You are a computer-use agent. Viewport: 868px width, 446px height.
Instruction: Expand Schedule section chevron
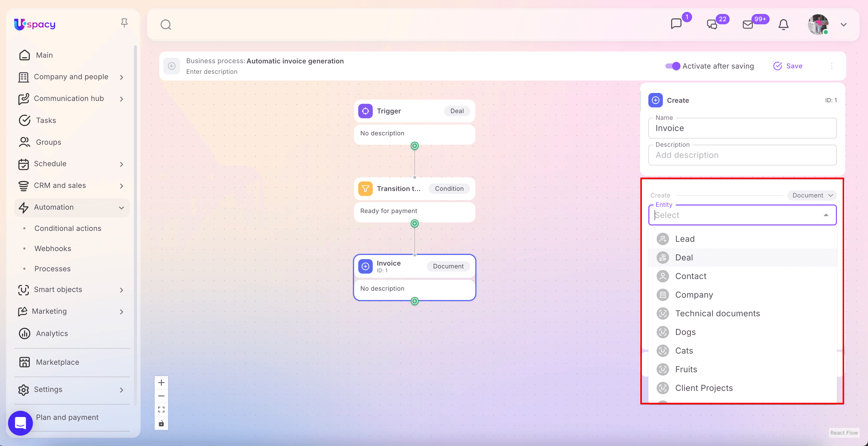[122, 164]
